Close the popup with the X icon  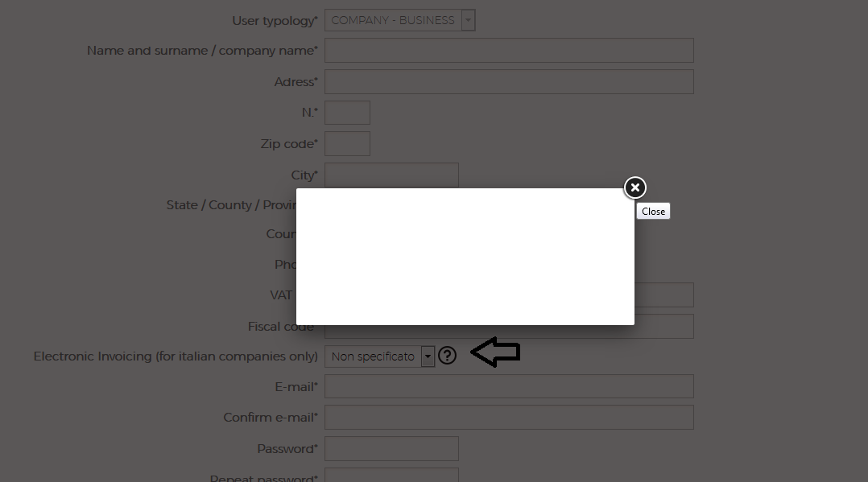pos(635,187)
